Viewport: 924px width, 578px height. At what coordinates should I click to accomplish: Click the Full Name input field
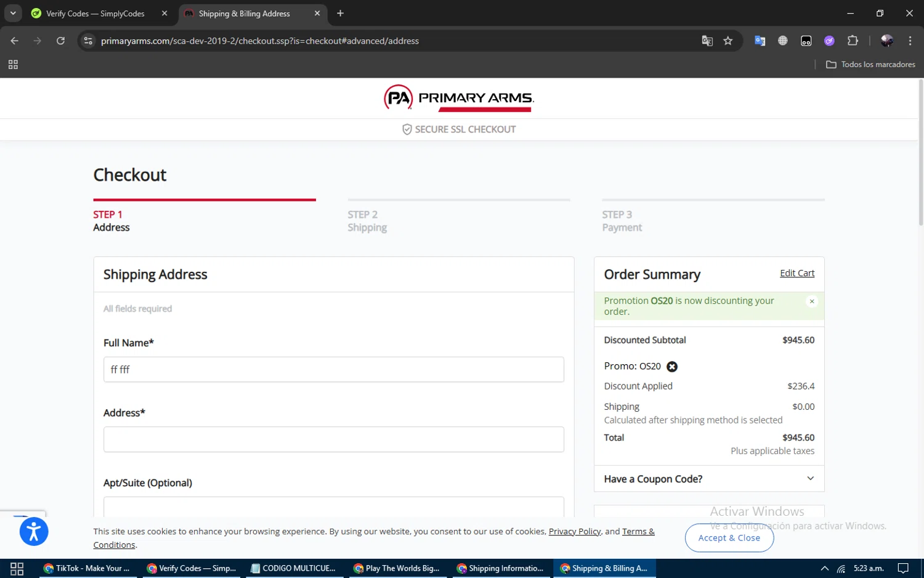click(x=334, y=370)
